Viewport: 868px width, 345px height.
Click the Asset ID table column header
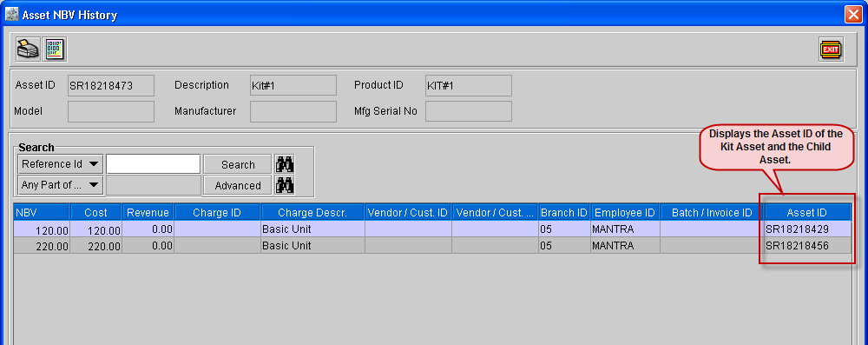coord(806,212)
